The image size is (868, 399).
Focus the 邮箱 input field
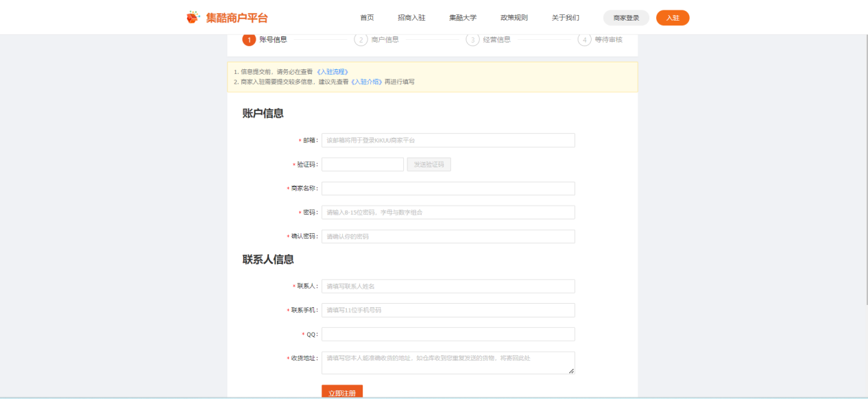pos(448,141)
